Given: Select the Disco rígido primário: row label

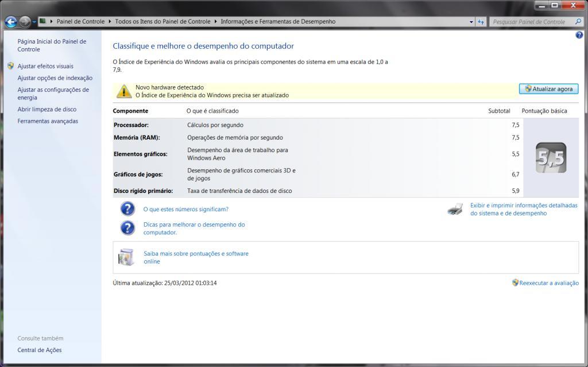Looking at the screenshot, I should click(x=143, y=191).
